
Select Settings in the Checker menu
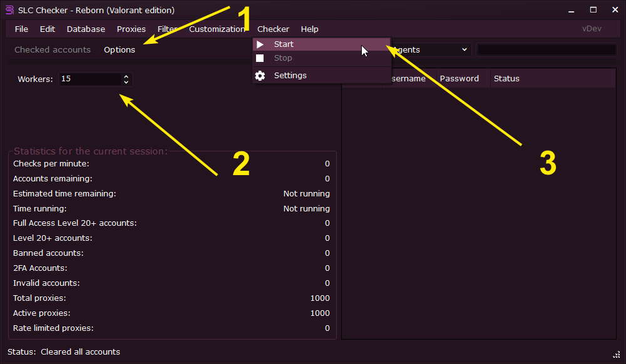321,75
